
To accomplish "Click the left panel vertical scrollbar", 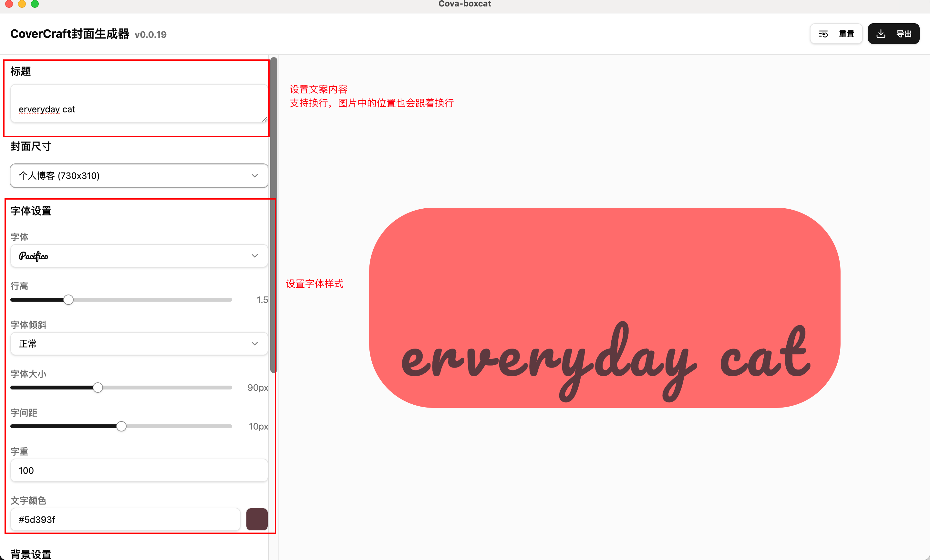I will [274, 215].
